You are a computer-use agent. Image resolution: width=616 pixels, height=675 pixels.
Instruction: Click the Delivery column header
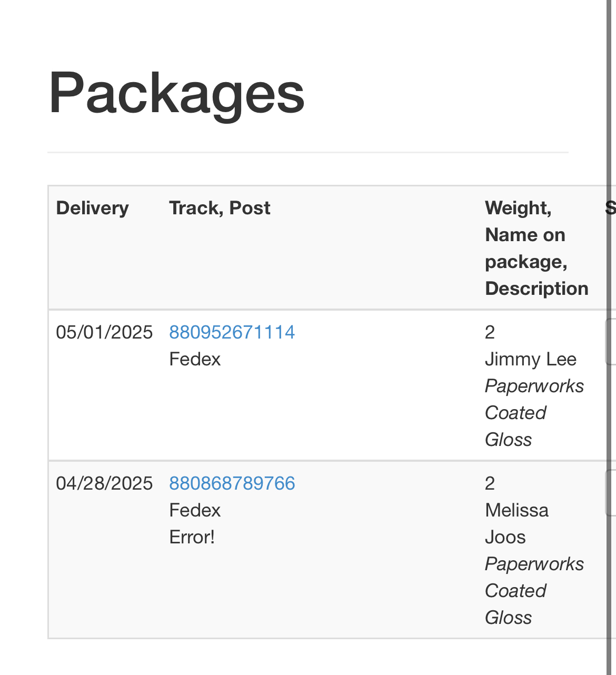(x=92, y=208)
